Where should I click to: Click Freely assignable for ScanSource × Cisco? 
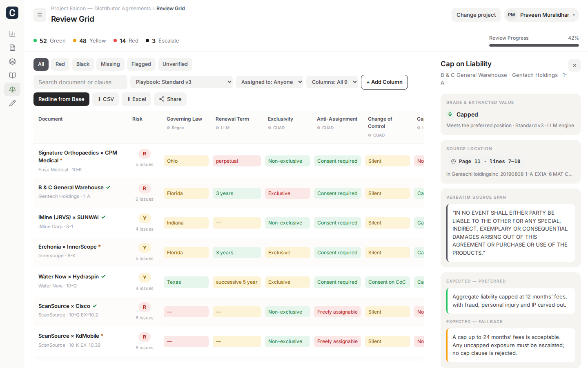[337, 312]
